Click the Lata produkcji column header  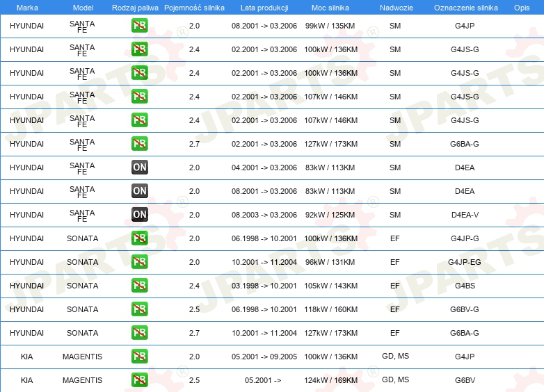pos(264,8)
